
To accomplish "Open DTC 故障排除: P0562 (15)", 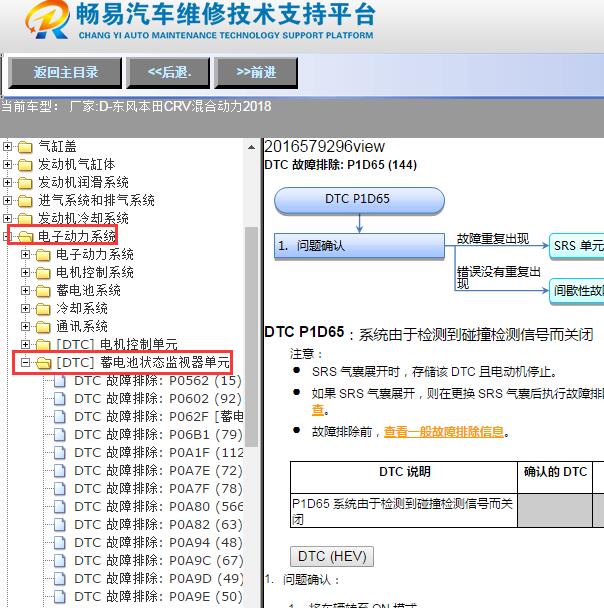I will [158, 381].
